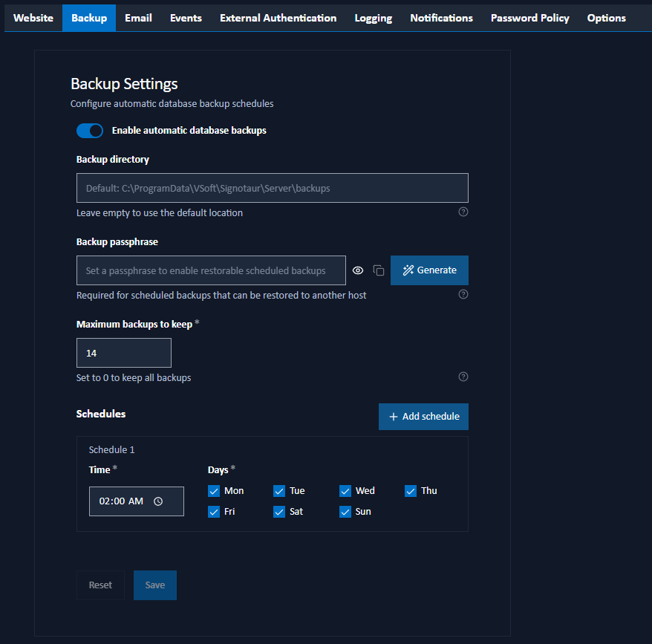View the Password Policy tab
This screenshot has width=652, height=644.
click(x=530, y=19)
